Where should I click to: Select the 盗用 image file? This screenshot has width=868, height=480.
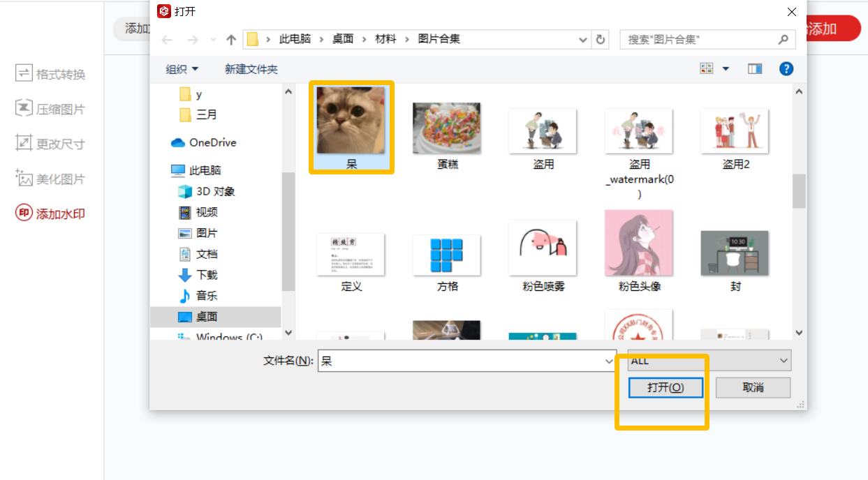543,139
